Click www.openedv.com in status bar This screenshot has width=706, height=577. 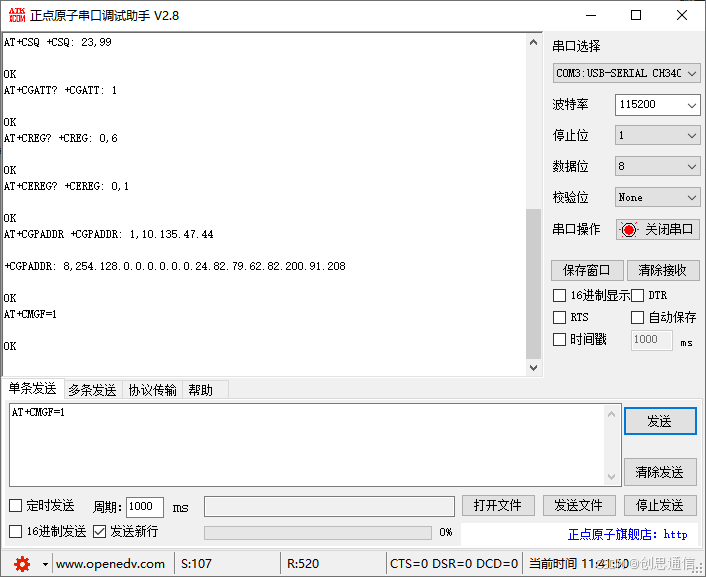click(110, 564)
